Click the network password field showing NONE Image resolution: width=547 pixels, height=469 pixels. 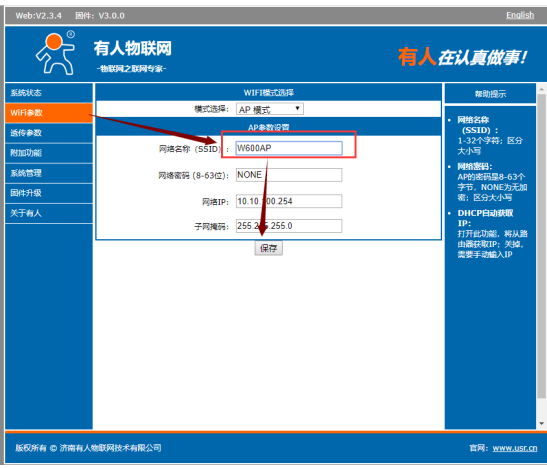289,175
